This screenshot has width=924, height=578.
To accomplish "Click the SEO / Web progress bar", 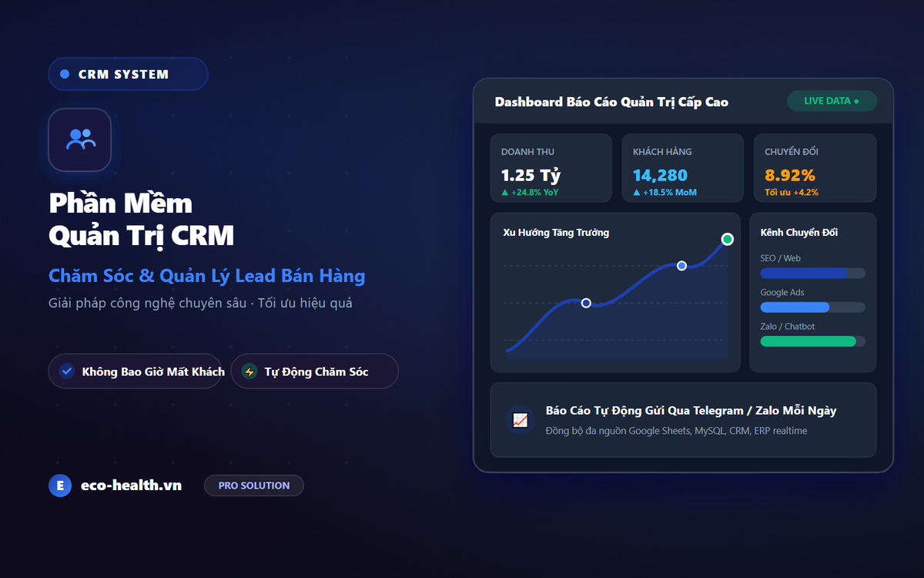I will coord(813,273).
